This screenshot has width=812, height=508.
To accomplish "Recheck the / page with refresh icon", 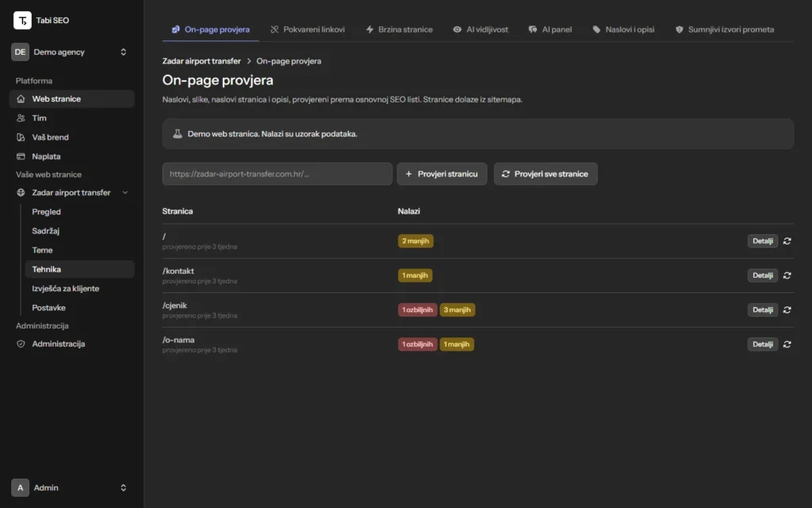I will (787, 241).
